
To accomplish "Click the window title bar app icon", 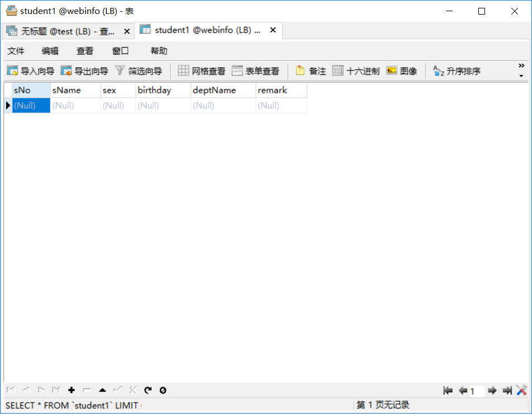I will click(x=12, y=11).
